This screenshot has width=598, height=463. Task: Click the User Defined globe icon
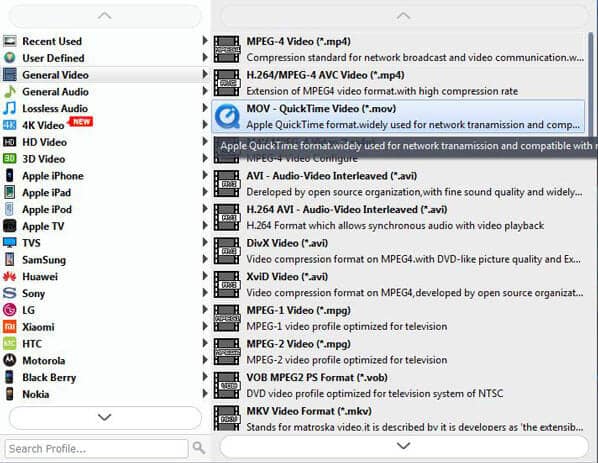[10, 58]
